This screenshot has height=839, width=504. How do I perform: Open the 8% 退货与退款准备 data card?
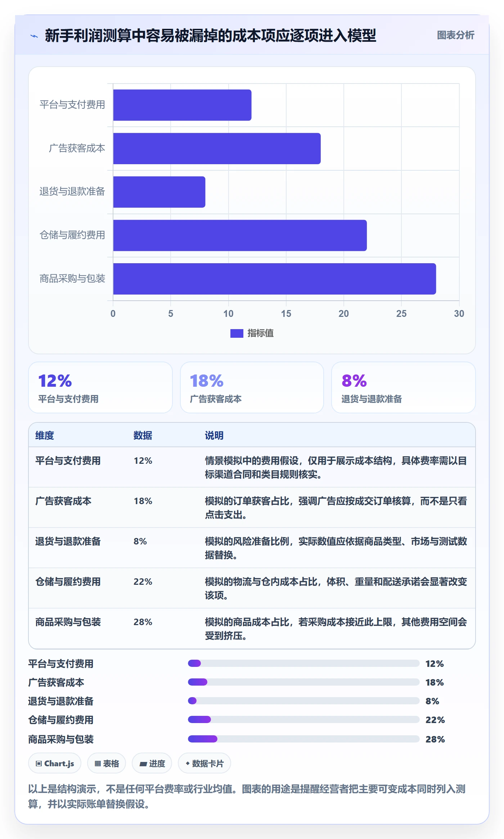pos(403,387)
